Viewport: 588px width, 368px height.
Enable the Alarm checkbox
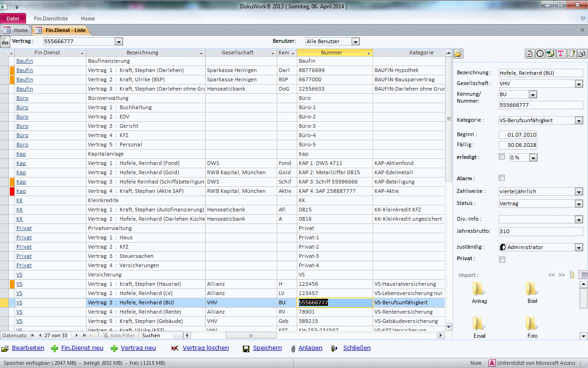[501, 178]
